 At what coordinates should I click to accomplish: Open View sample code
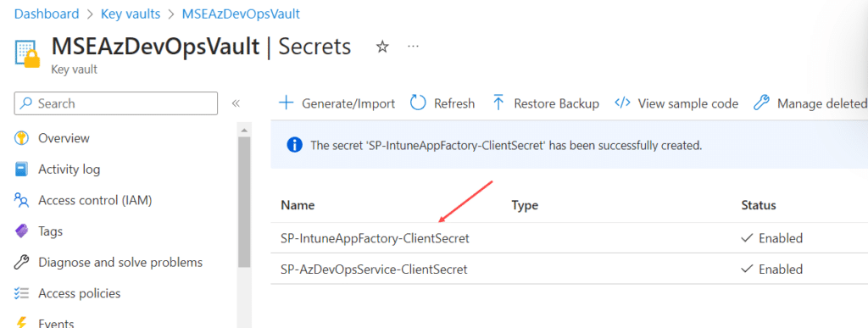pyautogui.click(x=676, y=103)
